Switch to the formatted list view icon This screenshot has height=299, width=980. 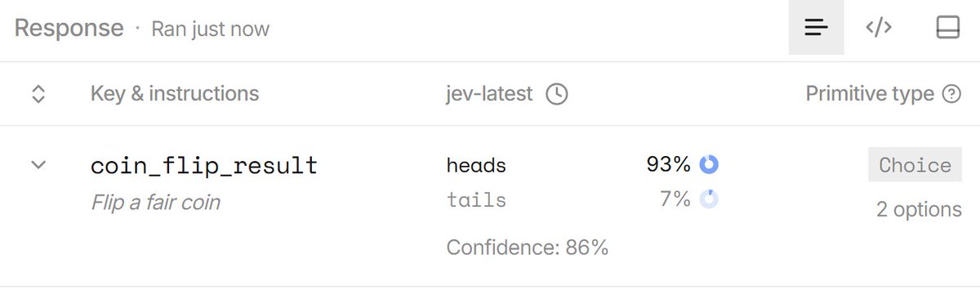pos(816,28)
